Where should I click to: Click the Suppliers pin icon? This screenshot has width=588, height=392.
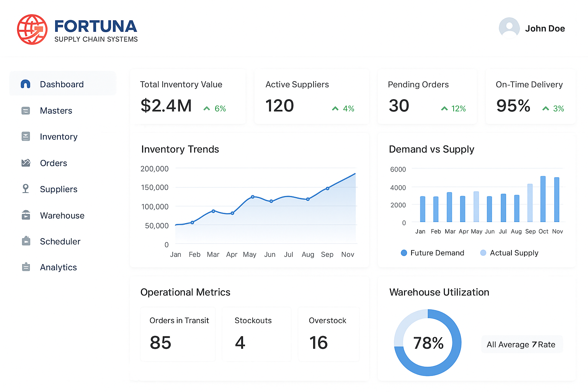26,189
